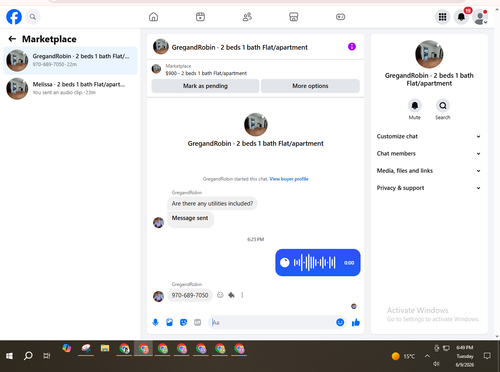Expand the Customize chat section
Image resolution: width=500 pixels, height=372 pixels.
(x=429, y=136)
